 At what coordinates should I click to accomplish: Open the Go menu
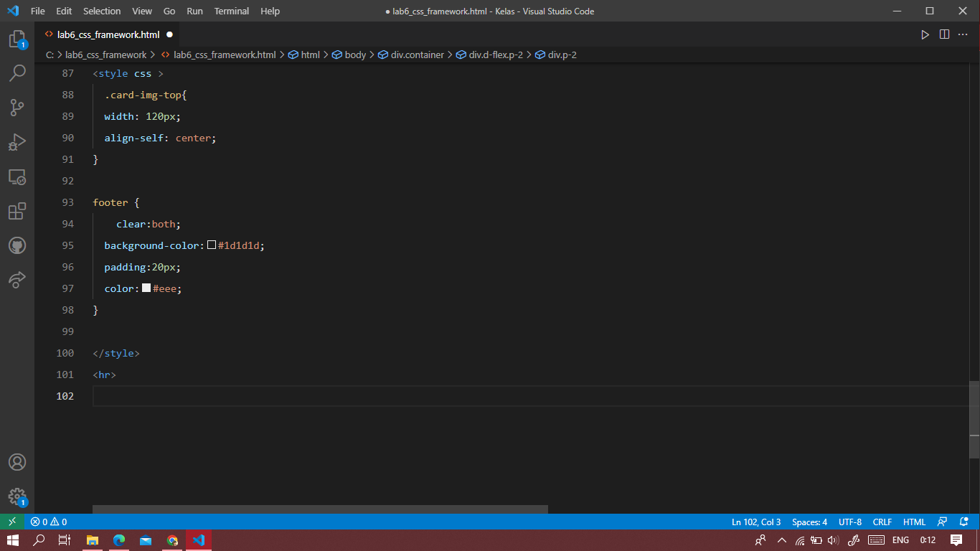pos(169,11)
